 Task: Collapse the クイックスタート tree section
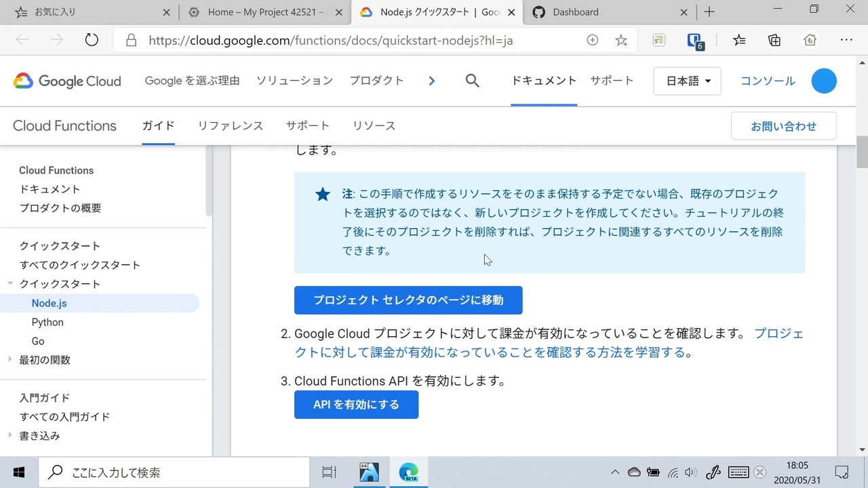[10, 283]
